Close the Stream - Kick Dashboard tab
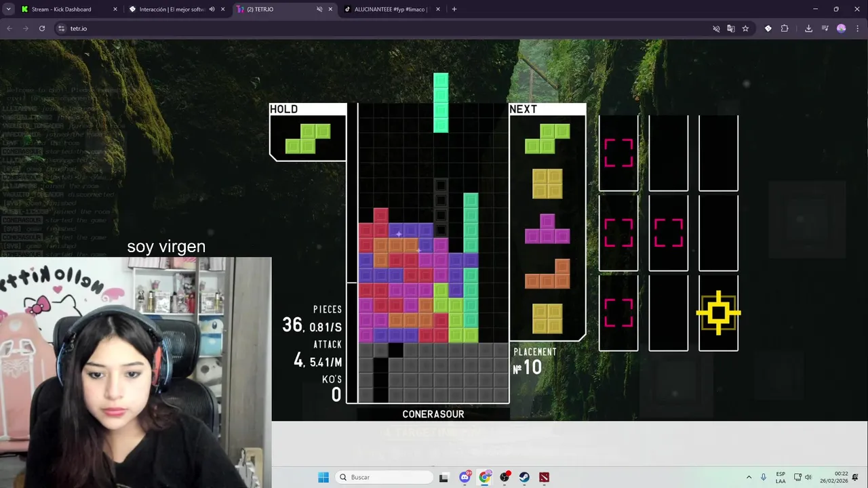Viewport: 868px width, 488px height. coord(115,9)
